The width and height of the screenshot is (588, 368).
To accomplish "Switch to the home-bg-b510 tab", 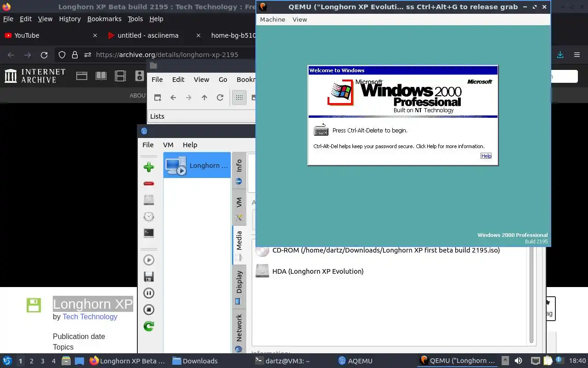I will (233, 35).
